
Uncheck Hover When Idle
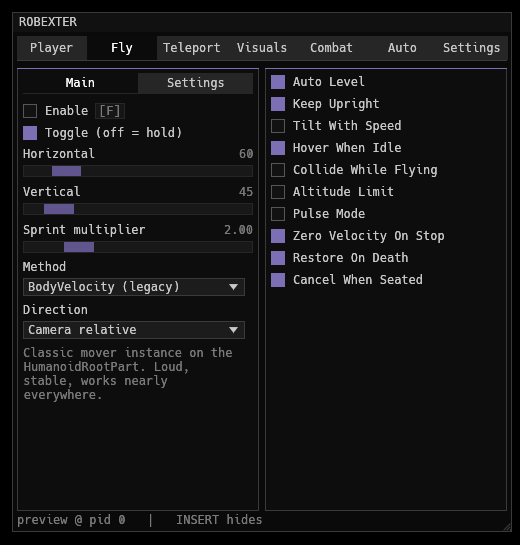(278, 148)
